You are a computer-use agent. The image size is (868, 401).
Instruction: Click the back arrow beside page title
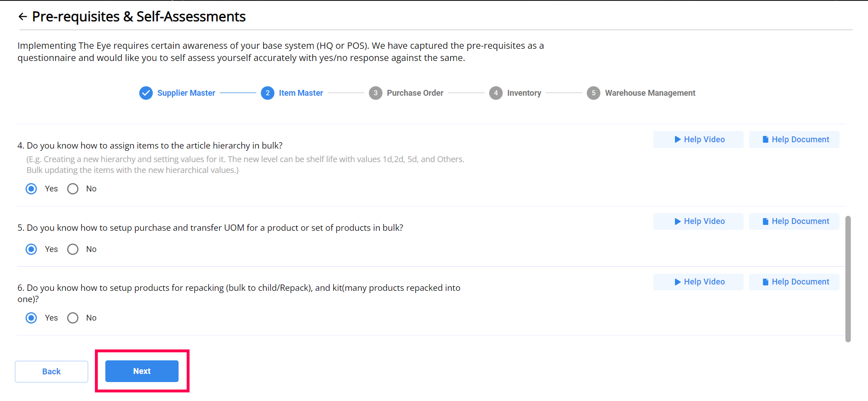[23, 17]
